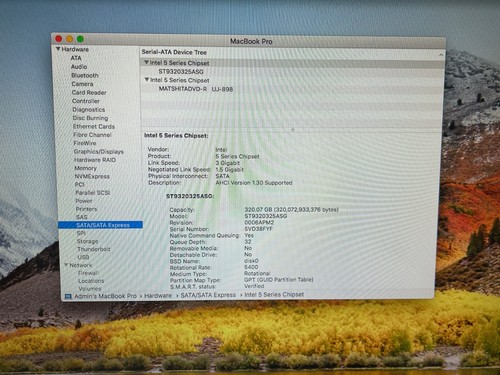Select USB in the sidebar
The width and height of the screenshot is (500, 375).
pyautogui.click(x=83, y=257)
